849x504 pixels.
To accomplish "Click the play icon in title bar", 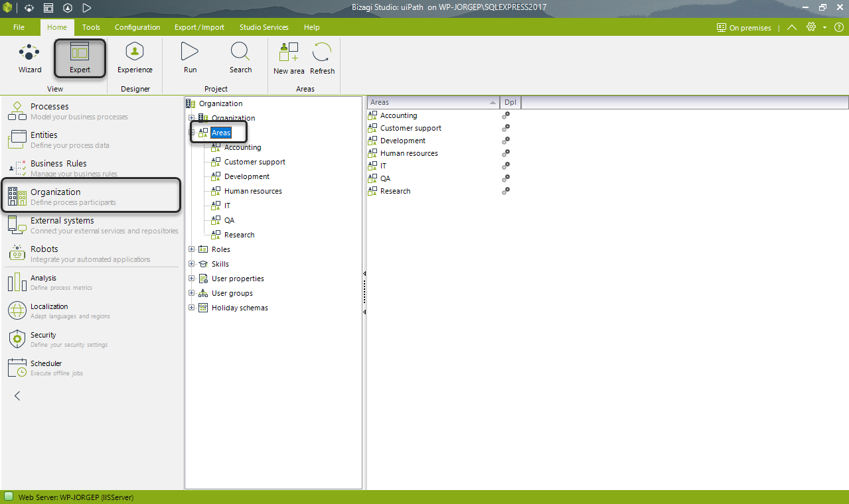I will pyautogui.click(x=87, y=8).
